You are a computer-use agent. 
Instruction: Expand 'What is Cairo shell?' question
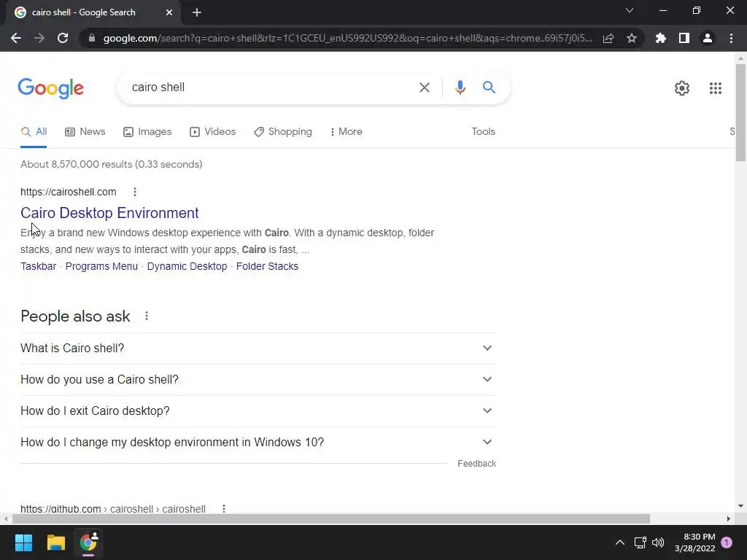click(258, 348)
